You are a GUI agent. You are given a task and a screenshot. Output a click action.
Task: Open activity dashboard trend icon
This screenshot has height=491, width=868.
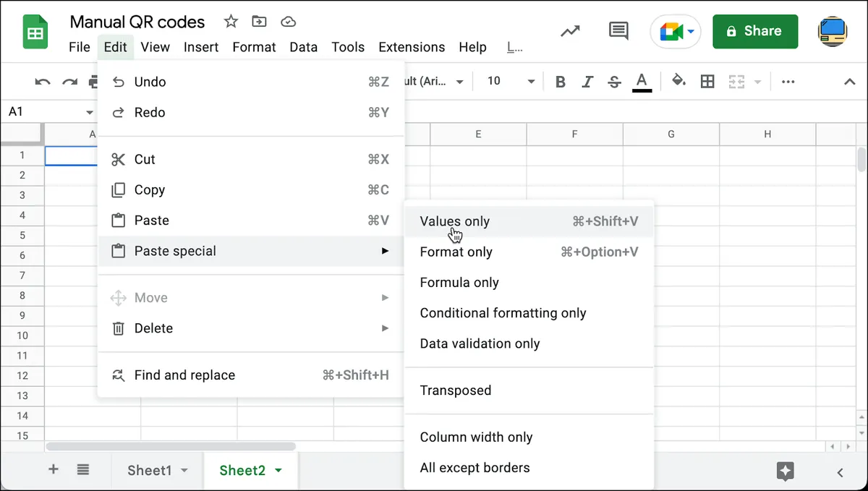(x=570, y=31)
